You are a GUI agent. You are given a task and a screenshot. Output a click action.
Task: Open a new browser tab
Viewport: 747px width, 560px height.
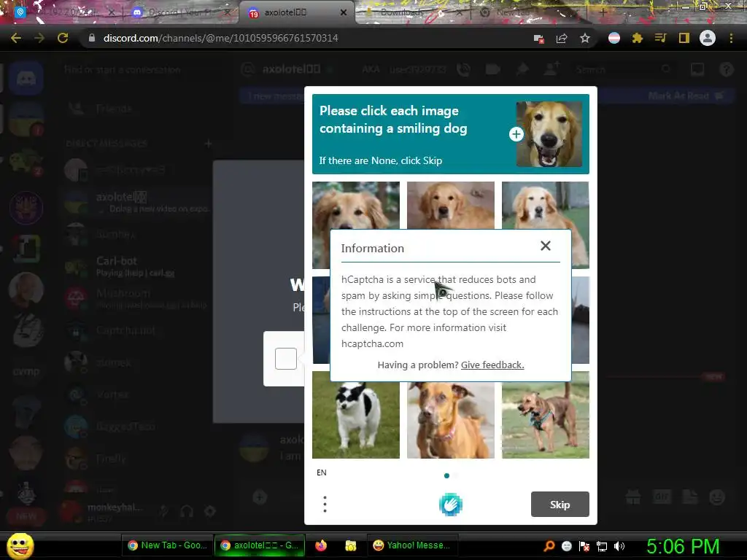point(603,12)
